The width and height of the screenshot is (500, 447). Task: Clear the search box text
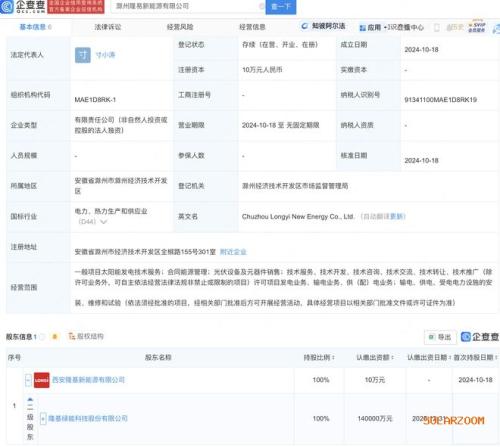click(261, 6)
